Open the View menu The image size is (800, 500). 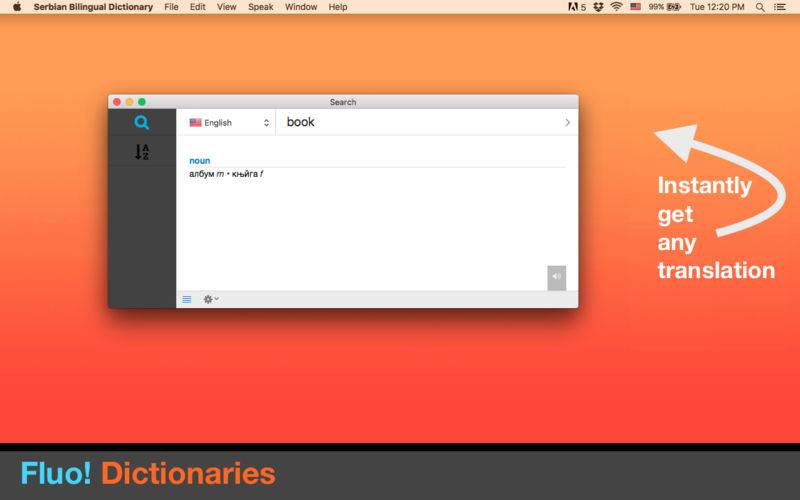click(x=227, y=7)
